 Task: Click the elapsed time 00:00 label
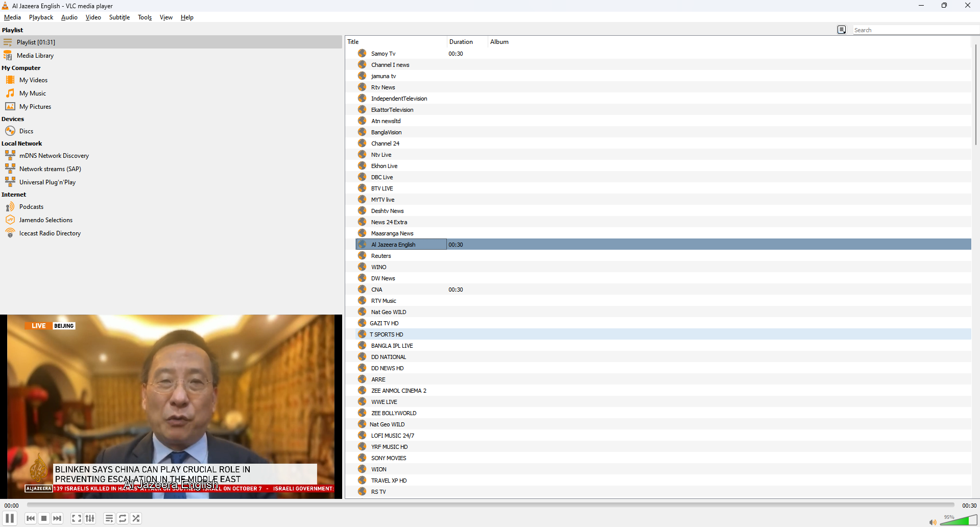11,506
